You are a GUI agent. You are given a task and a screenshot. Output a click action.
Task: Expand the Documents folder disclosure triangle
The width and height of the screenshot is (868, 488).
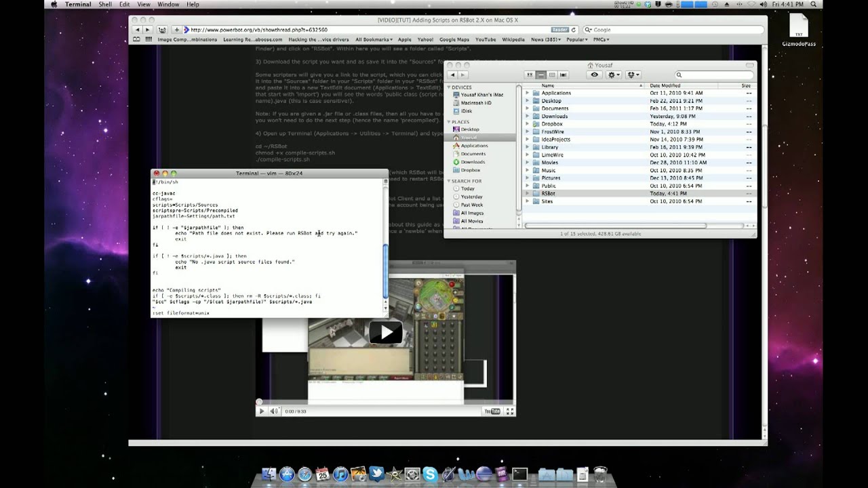[x=528, y=108]
